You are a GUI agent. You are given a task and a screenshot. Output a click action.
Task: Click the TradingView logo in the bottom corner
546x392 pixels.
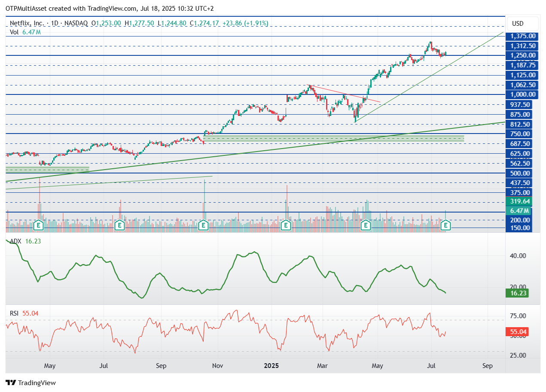(x=30, y=383)
